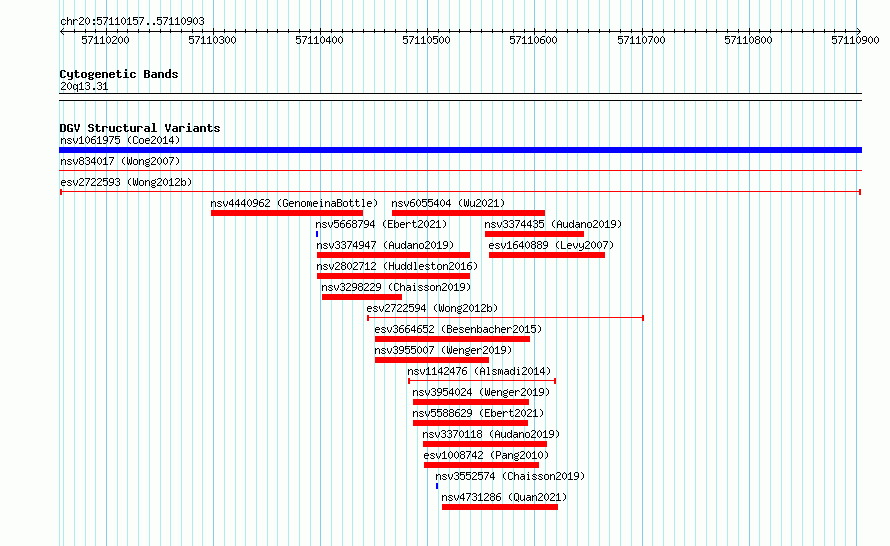Click ruler position 57110400
The width and height of the screenshot is (890, 546).
click(320, 40)
